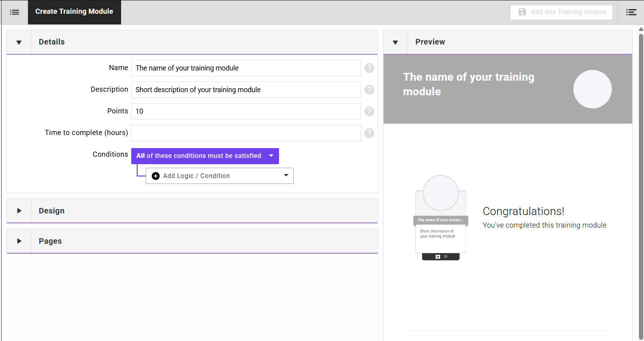Viewport: 644px width, 341px height.
Task: Click the Congratulations! heading in preview
Action: [523, 211]
